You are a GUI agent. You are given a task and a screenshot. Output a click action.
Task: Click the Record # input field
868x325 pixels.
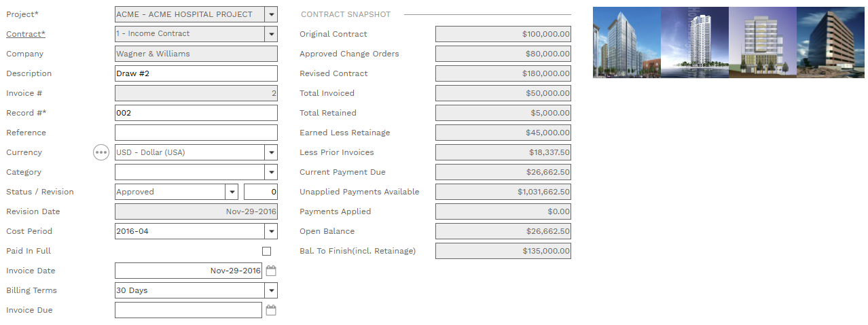tap(196, 113)
